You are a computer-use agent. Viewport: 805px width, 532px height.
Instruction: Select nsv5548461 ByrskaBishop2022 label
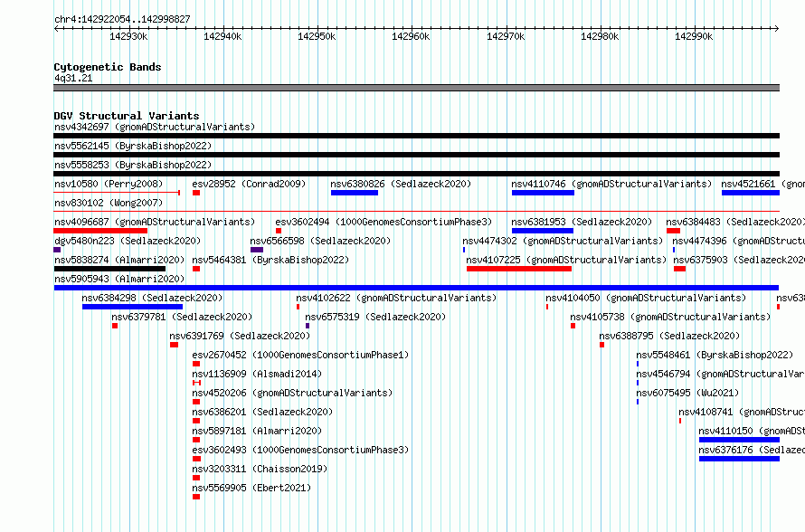click(x=715, y=355)
